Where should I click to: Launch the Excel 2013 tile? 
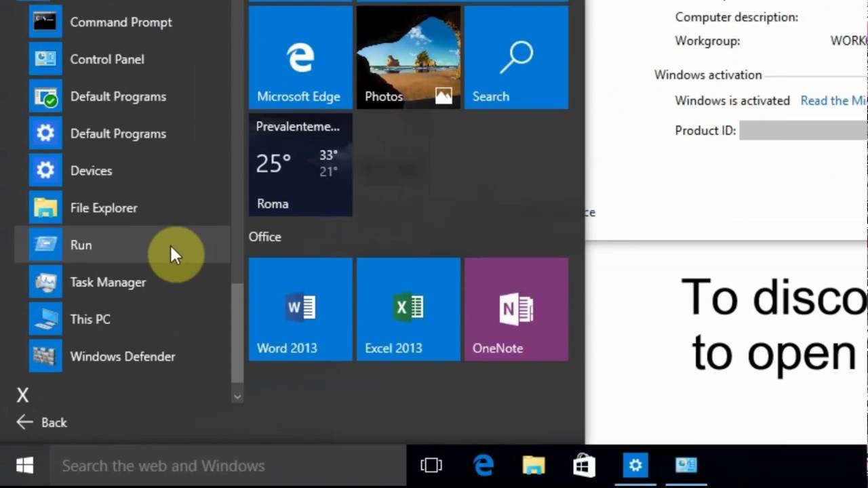[408, 309]
